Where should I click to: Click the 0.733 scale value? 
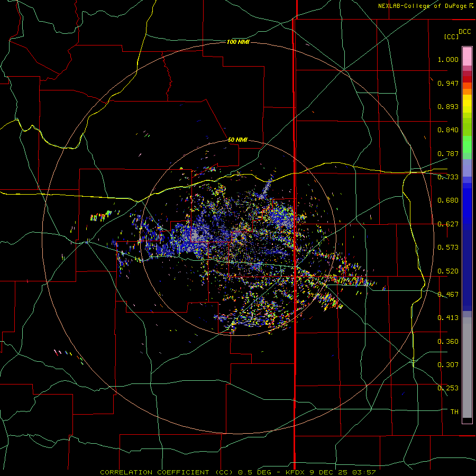[448, 177]
